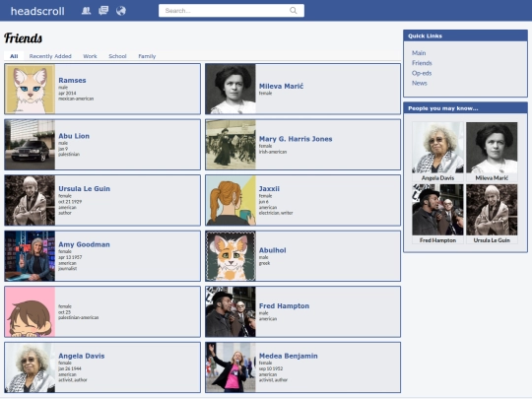Screen dimensions: 532x399
Task: Focus the Search input field
Action: (232, 11)
